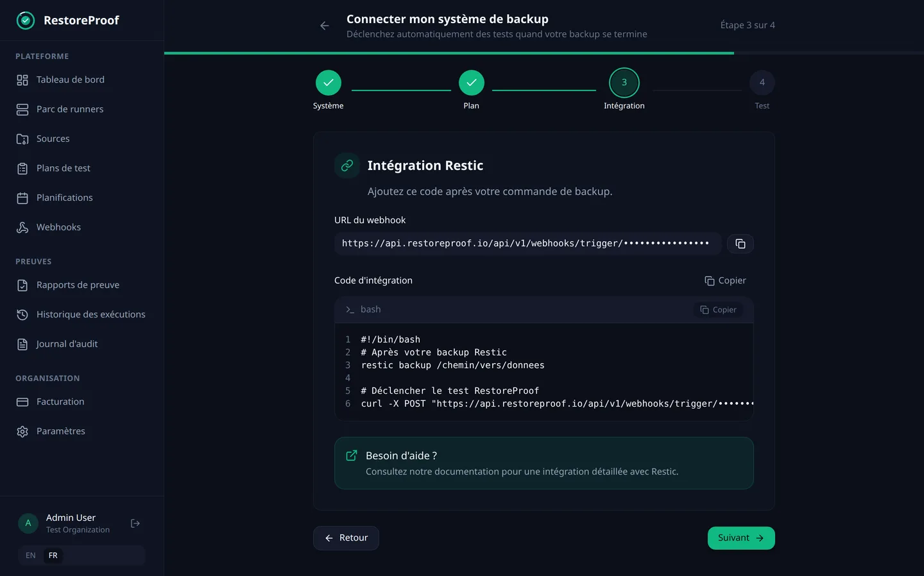Log out using the sign-out icon
Image resolution: width=924 pixels, height=576 pixels.
point(135,523)
